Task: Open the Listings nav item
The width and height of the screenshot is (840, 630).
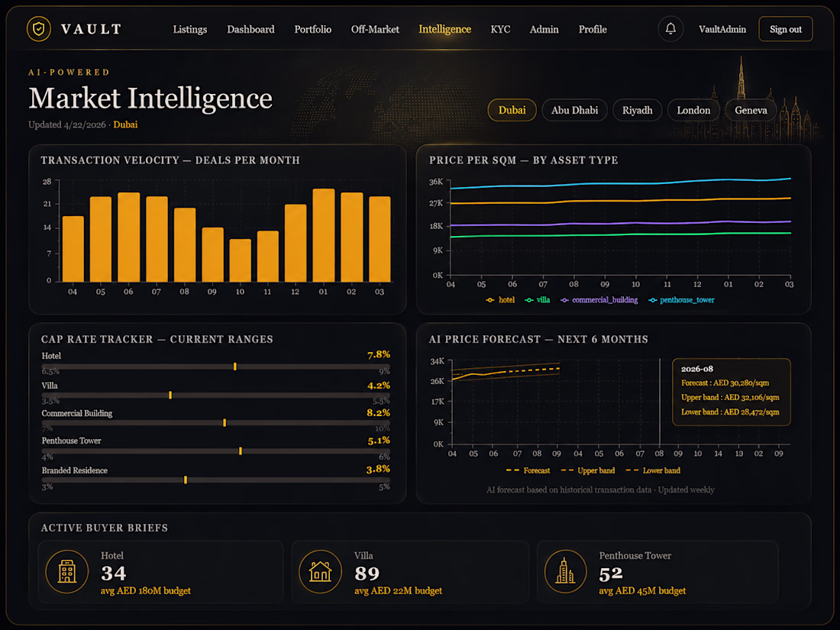Action: pyautogui.click(x=189, y=30)
